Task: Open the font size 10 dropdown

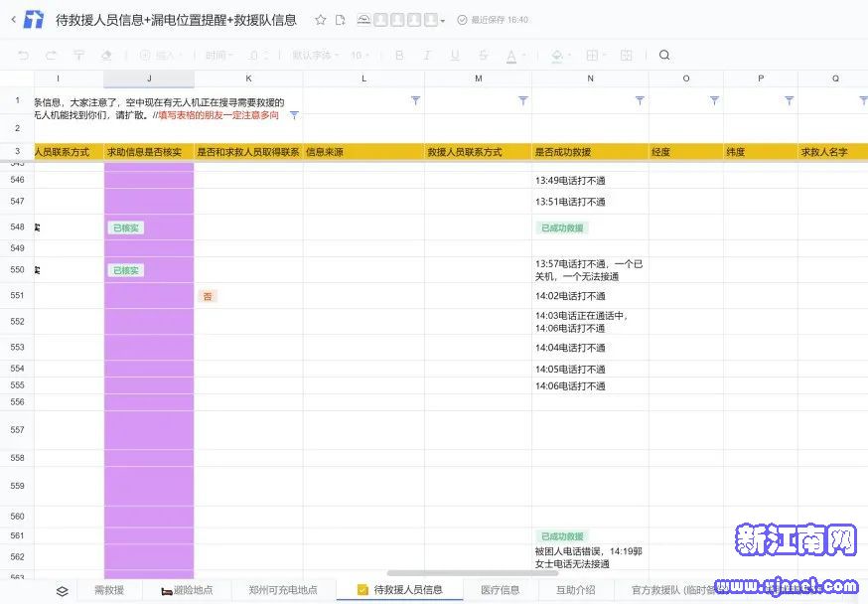Action: 361,55
